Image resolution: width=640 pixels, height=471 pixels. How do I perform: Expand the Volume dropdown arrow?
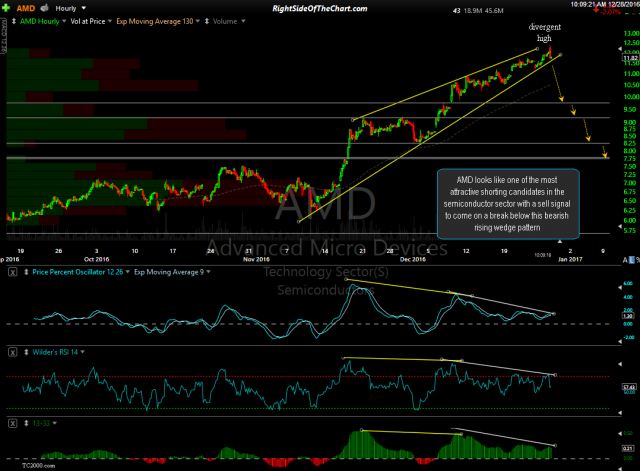click(x=243, y=21)
